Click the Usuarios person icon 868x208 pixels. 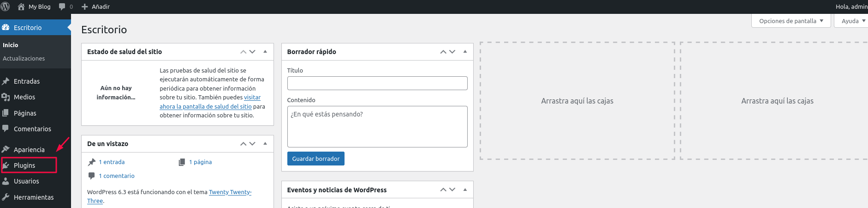[x=6, y=181]
